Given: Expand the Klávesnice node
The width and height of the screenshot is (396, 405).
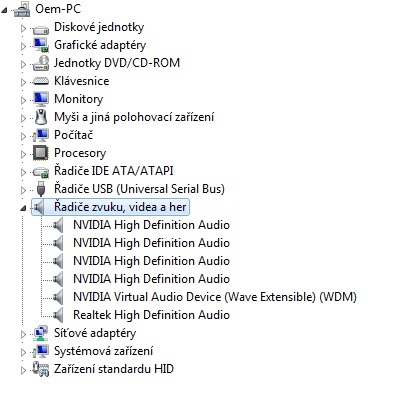Looking at the screenshot, I should (23, 82).
